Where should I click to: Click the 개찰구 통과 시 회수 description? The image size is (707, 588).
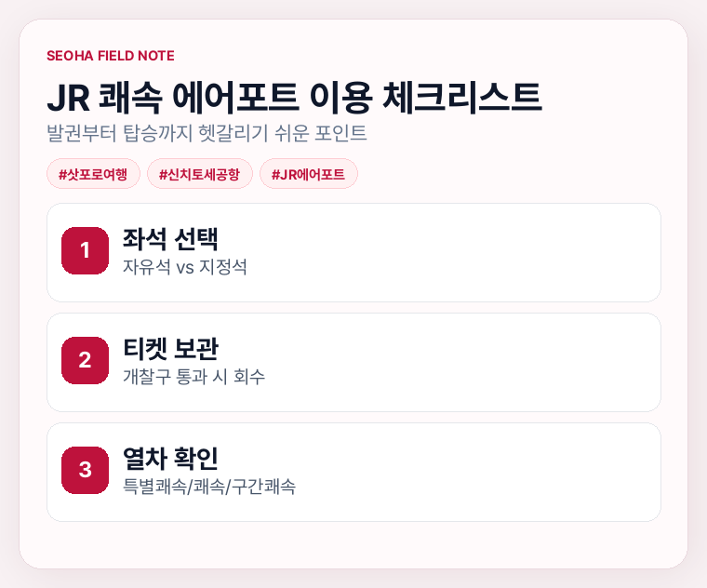click(193, 377)
